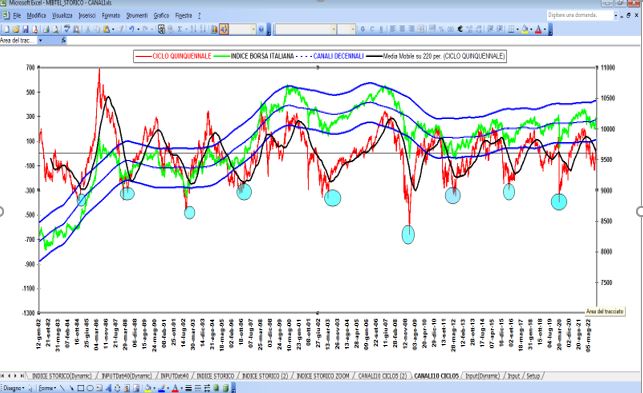Switch to the INDICE STORICO ZOOM sheet tab
Screen dimensions: 643x393
pos(323,376)
